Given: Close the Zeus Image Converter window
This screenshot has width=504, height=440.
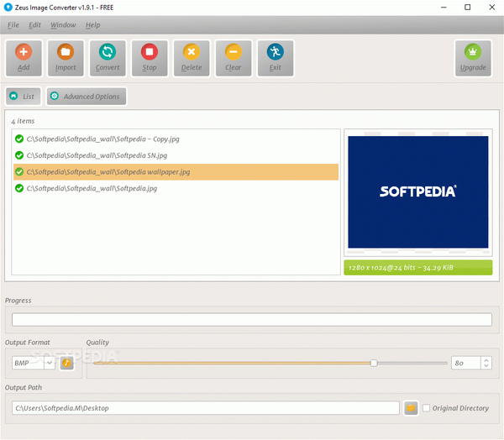Looking at the screenshot, I should tap(491, 7).
